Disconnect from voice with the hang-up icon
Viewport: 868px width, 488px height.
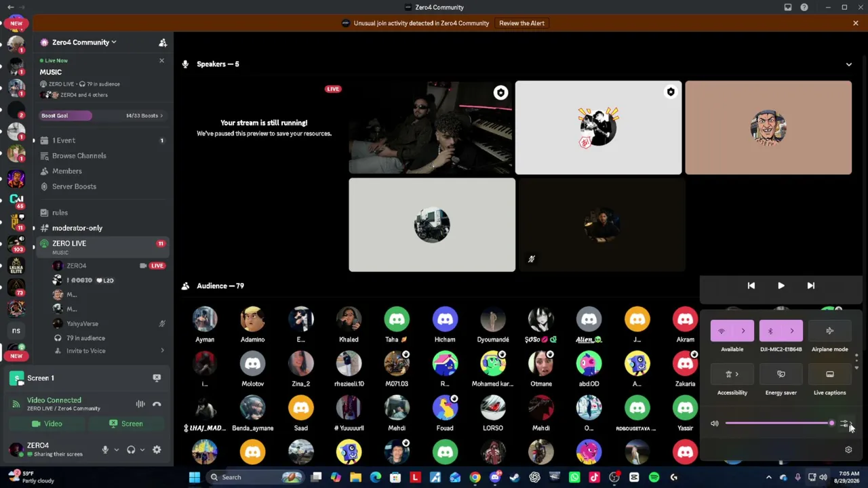[x=157, y=404]
